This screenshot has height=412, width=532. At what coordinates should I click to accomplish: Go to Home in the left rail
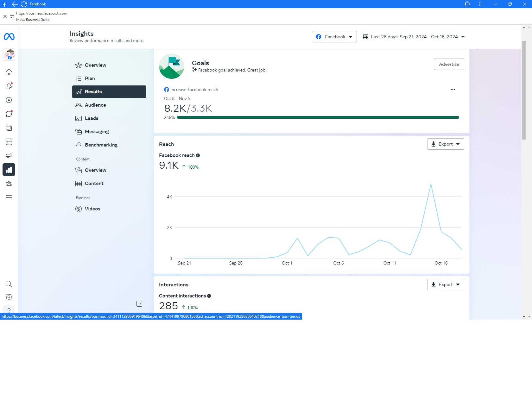tap(9, 72)
